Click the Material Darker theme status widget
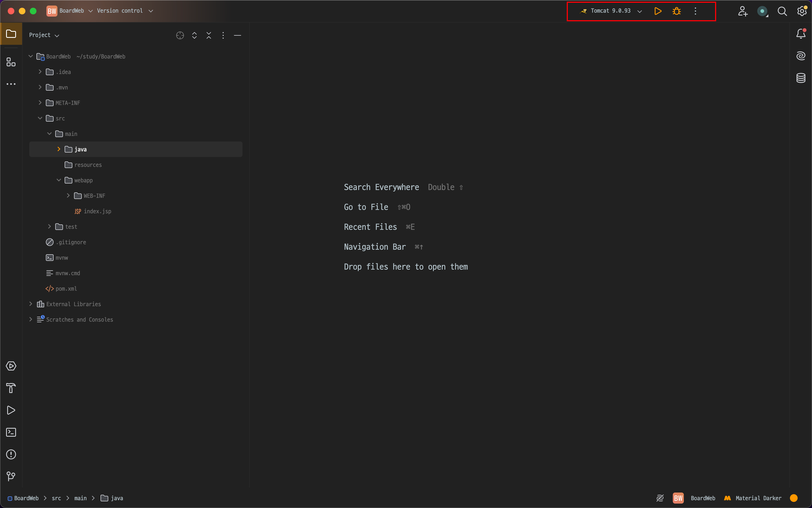Image resolution: width=812 pixels, height=508 pixels. click(x=753, y=498)
